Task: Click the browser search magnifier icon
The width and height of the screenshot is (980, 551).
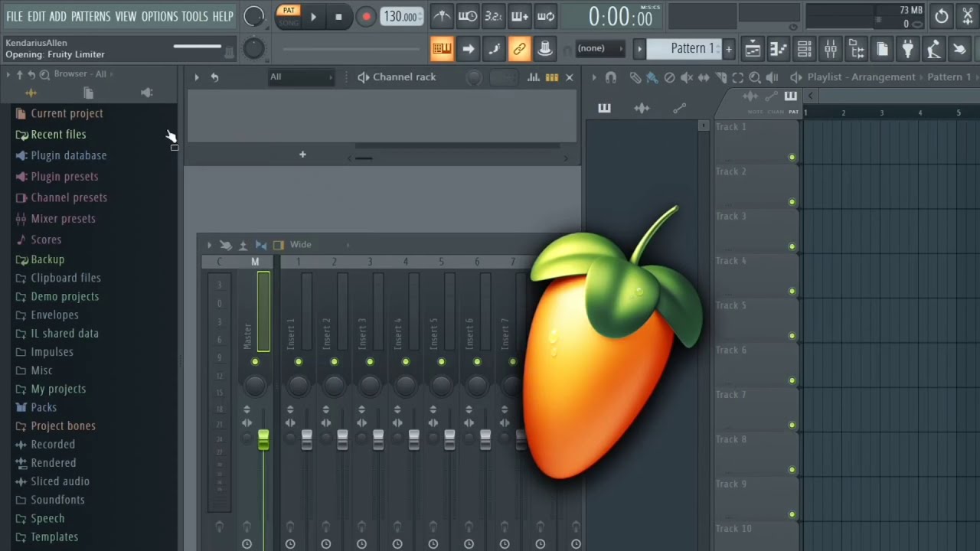Action: (x=44, y=74)
